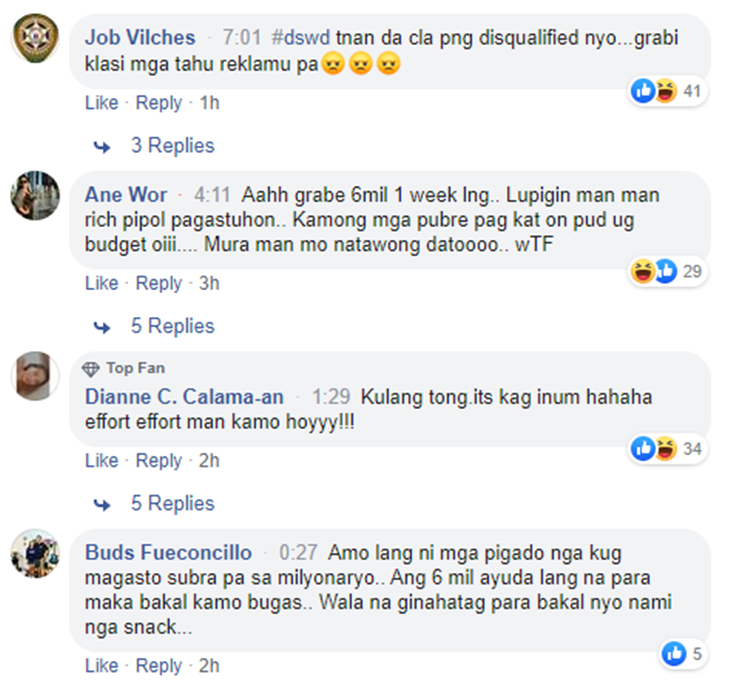Expand 5 Replies under Ane Wor's comment
The width and height of the screenshot is (750, 691).
173,326
